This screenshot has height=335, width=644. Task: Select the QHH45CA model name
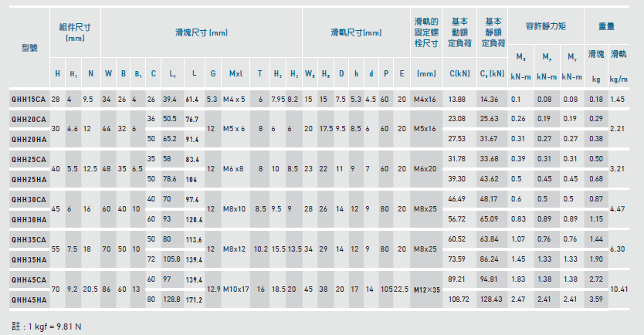(29, 280)
